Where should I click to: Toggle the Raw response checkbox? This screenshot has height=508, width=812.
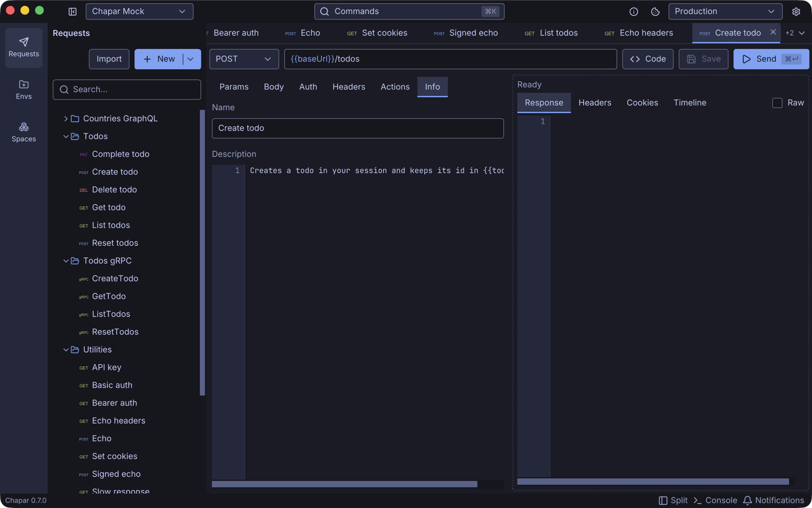777,103
